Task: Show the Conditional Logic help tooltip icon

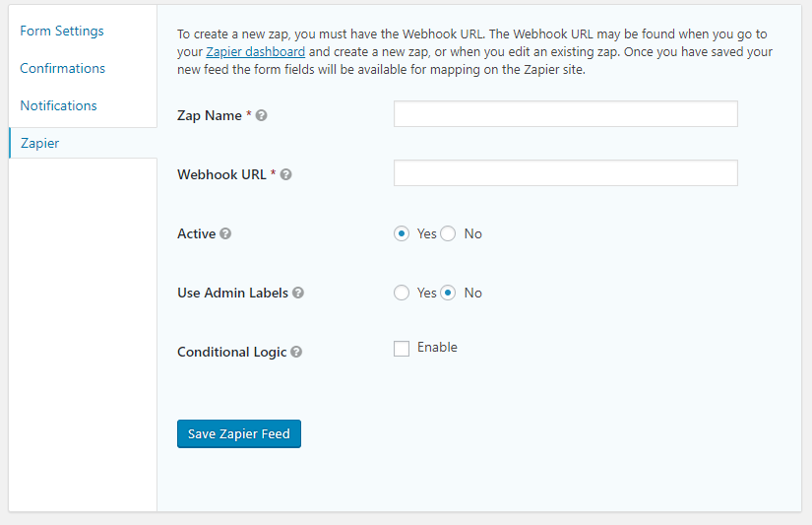Action: [296, 352]
